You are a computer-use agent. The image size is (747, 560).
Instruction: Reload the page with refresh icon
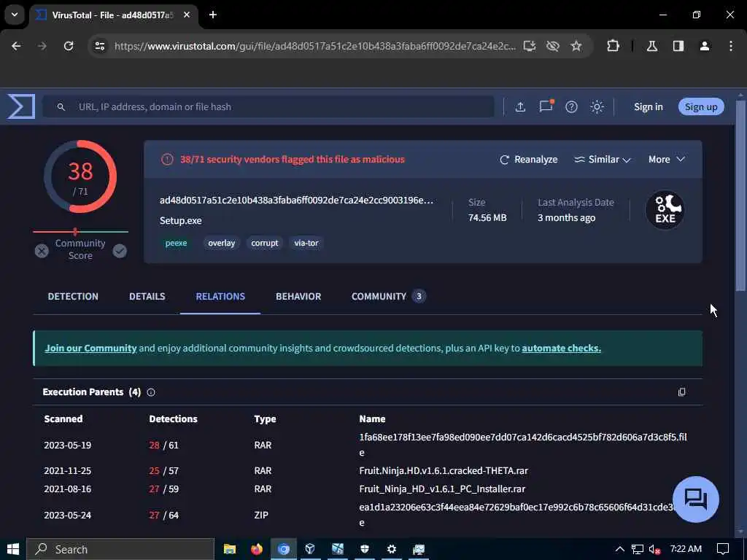click(x=69, y=46)
